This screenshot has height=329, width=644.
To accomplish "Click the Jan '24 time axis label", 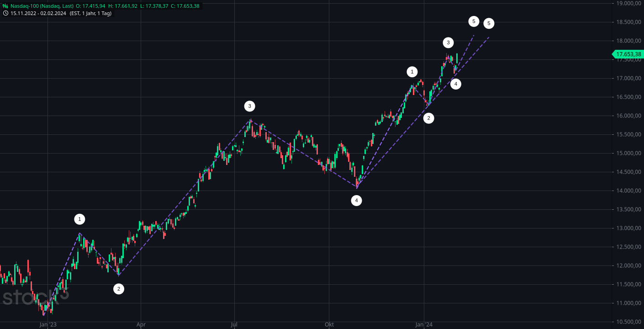I will click(x=424, y=325).
